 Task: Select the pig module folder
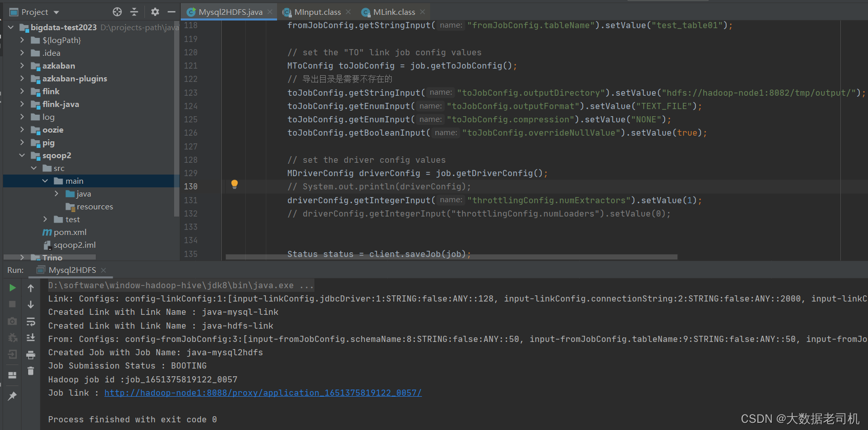tap(43, 142)
